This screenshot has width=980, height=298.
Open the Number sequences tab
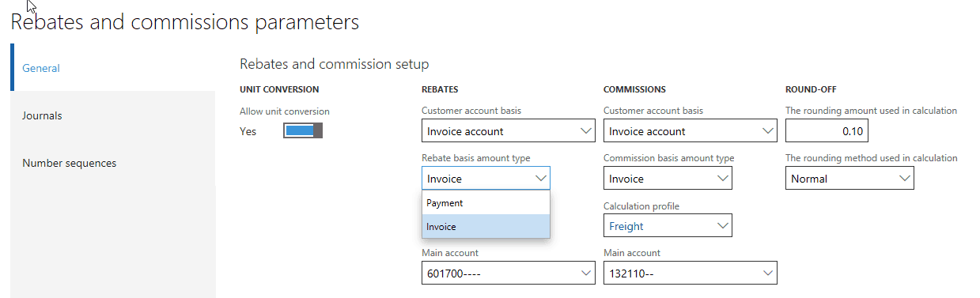(x=112, y=163)
